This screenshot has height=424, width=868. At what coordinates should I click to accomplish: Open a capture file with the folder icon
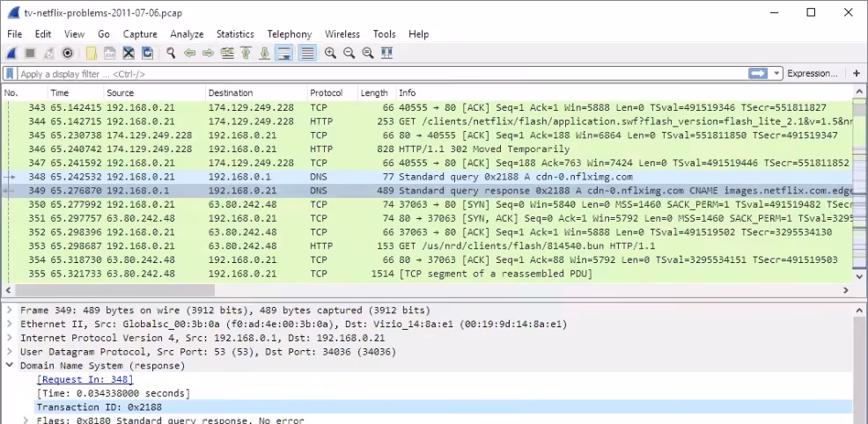coord(92,53)
